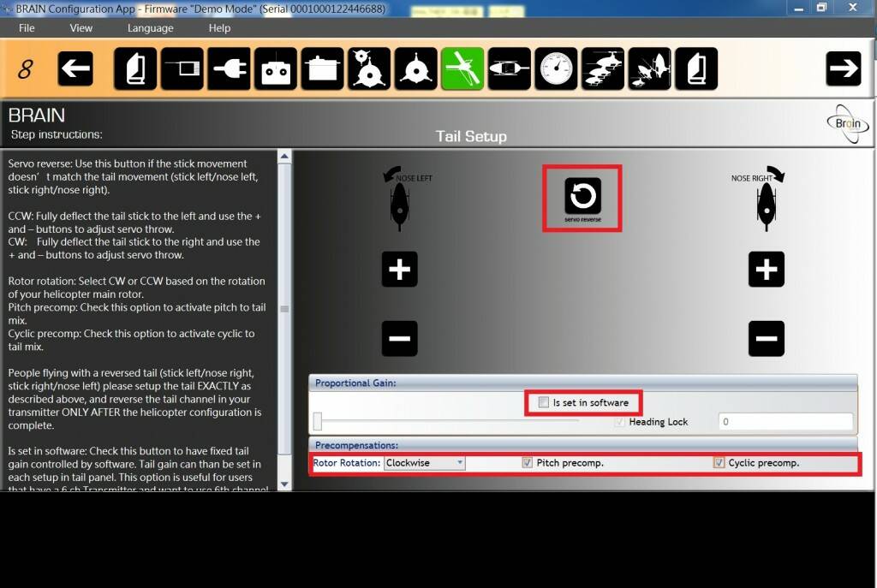This screenshot has height=588, width=877.
Task: Decrease nose right servo throw with minus
Action: (767, 339)
